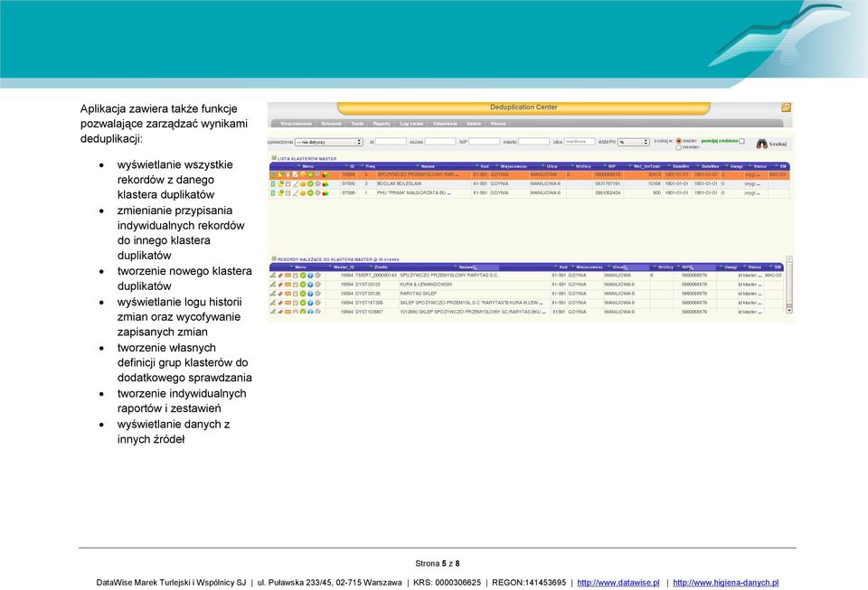Click the pencil edit icon in BODLAK BOLESLAW row
868x590 pixels.
[x=296, y=184]
